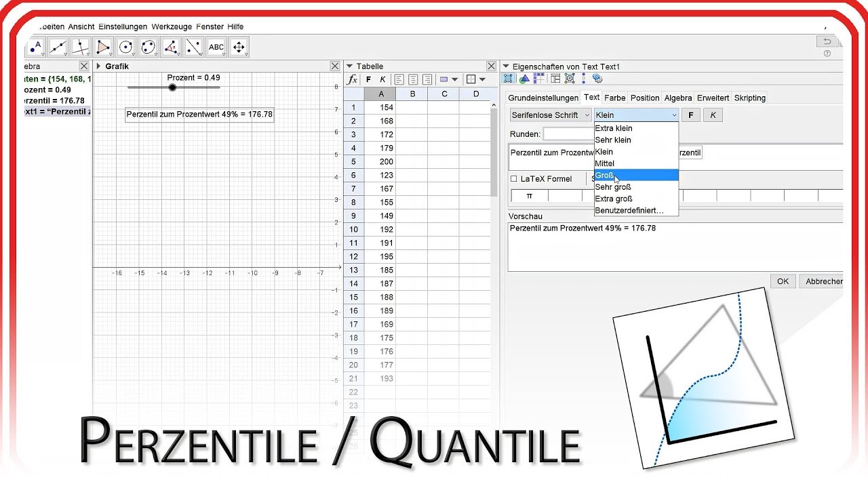The height and width of the screenshot is (488, 868).
Task: Click the fx input bar icon in Tabelle
Action: pyautogui.click(x=352, y=79)
